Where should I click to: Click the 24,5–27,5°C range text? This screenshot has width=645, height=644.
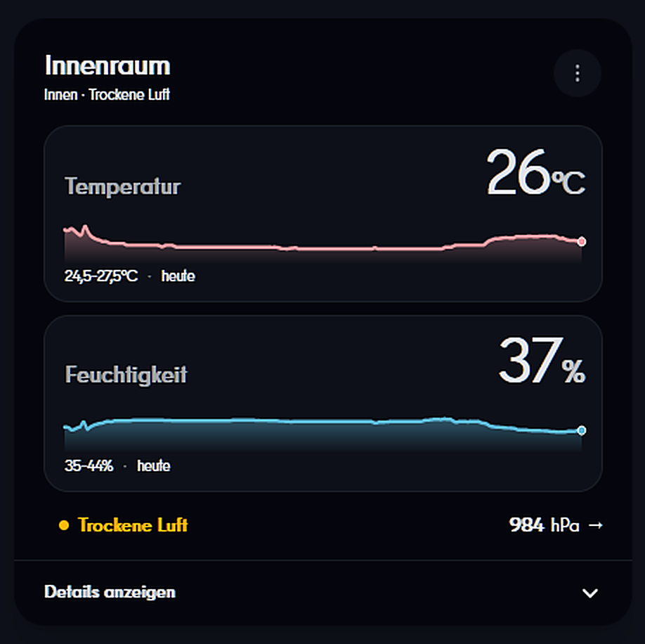point(101,276)
